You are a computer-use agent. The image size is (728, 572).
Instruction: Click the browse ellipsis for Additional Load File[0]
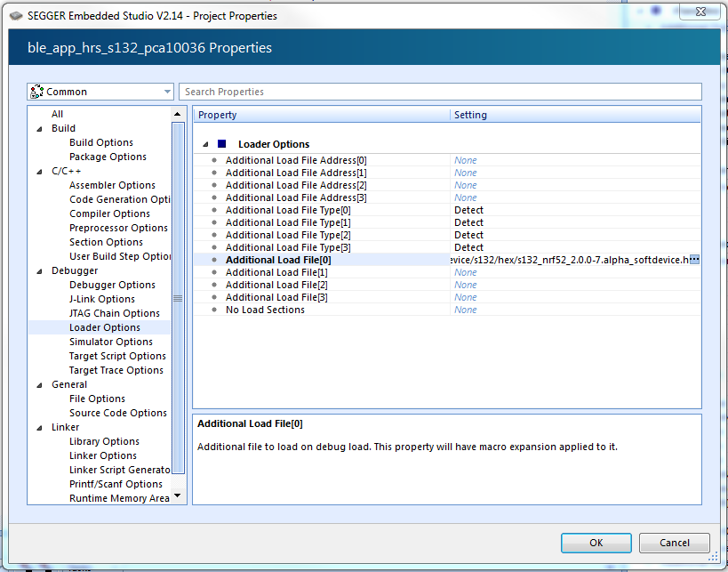694,260
